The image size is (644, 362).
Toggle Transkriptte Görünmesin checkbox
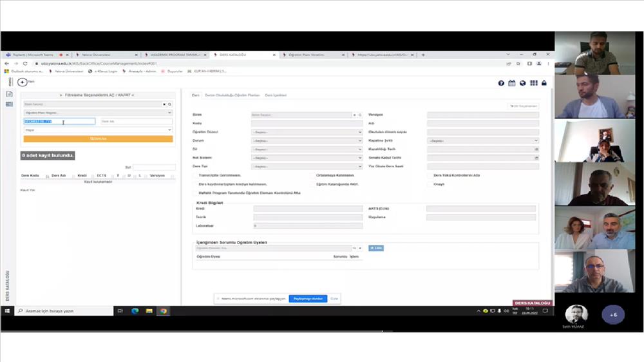tap(194, 175)
